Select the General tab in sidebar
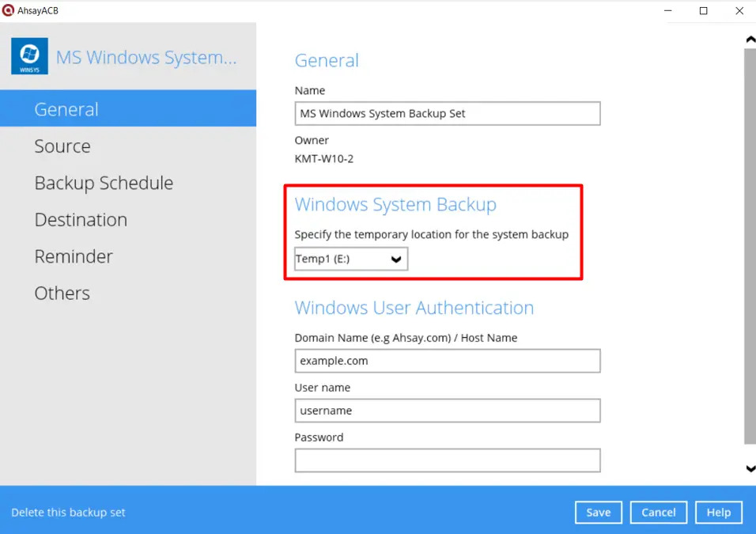756x534 pixels. click(66, 109)
